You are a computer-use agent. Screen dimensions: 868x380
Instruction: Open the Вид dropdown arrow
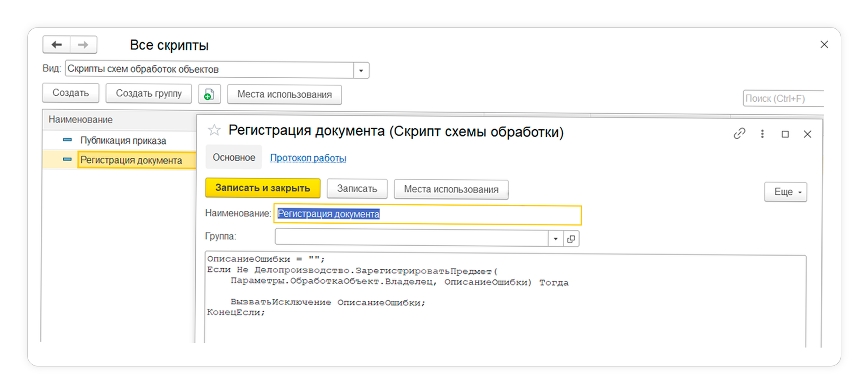point(361,70)
